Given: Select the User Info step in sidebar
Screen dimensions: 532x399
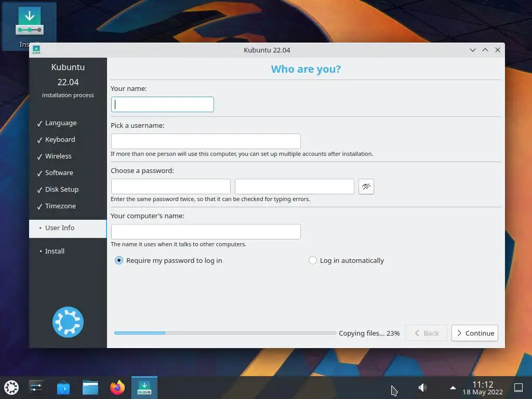Looking at the screenshot, I should point(68,229).
